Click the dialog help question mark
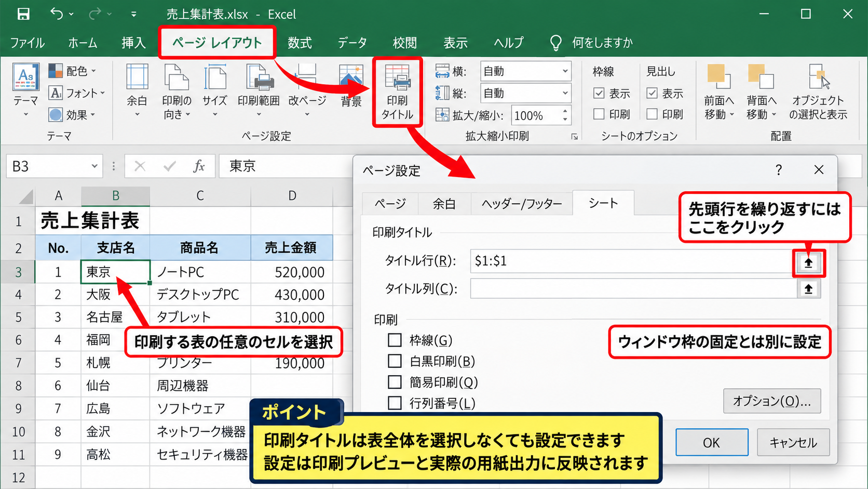Viewport: 868px width, 489px height. [x=778, y=169]
